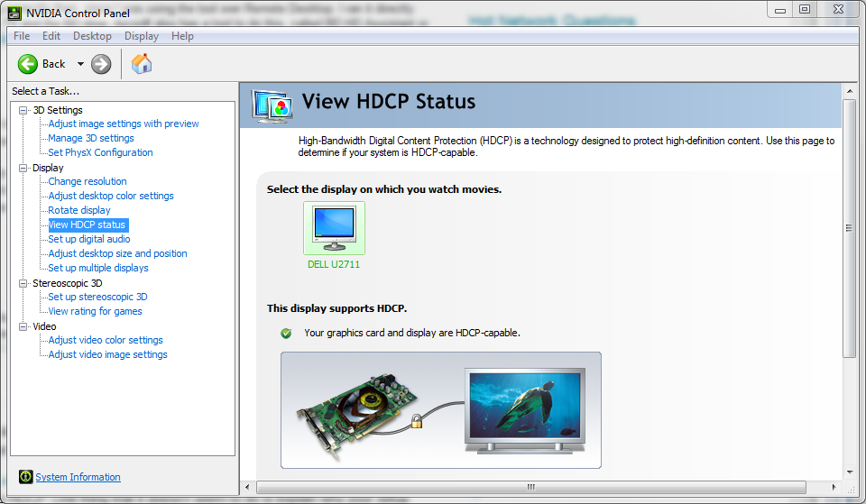Maximize the NVIDIA Control Panel window

click(x=805, y=10)
